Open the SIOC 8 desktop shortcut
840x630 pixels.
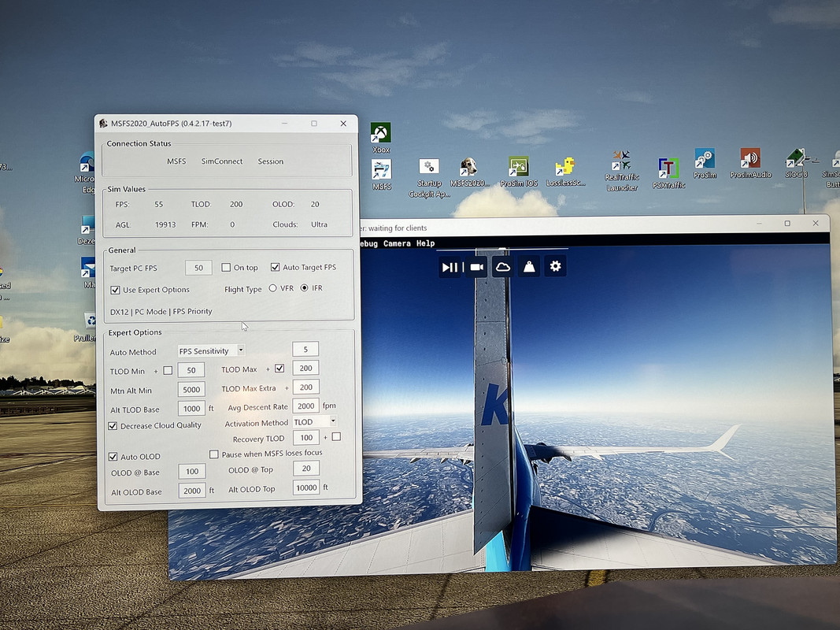pos(796,163)
